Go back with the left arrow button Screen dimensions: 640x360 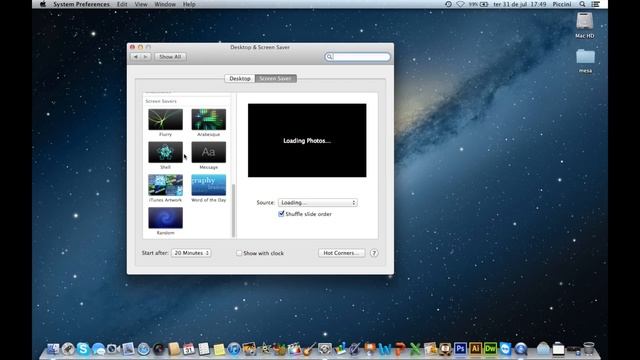(x=136, y=57)
